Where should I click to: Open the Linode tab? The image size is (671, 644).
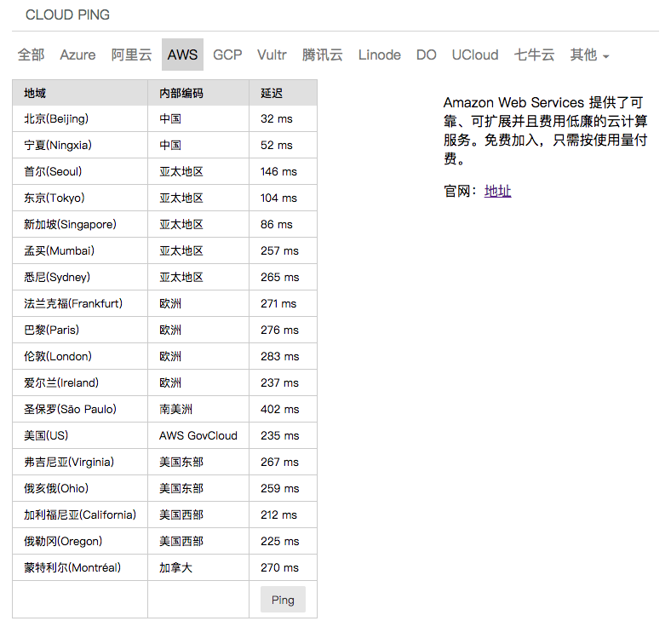[x=379, y=55]
